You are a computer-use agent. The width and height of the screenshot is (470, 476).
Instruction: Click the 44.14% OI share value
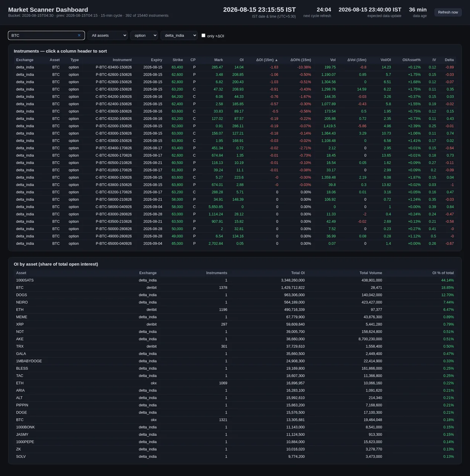point(447,280)
